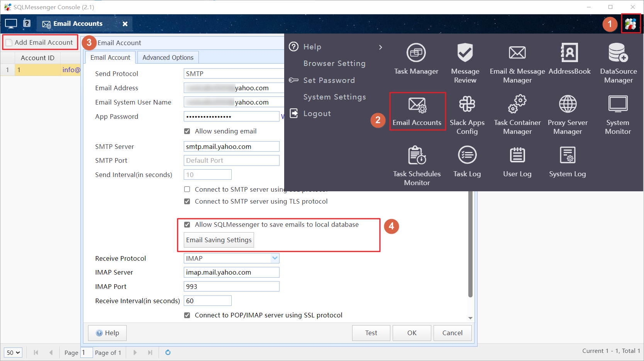Click the colorful main menu icon
Screen dimensions: 644x361
coord(630,24)
